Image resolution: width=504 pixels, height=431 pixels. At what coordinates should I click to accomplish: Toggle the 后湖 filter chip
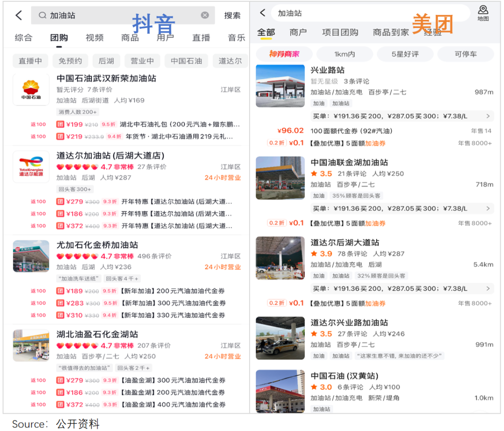106,61
